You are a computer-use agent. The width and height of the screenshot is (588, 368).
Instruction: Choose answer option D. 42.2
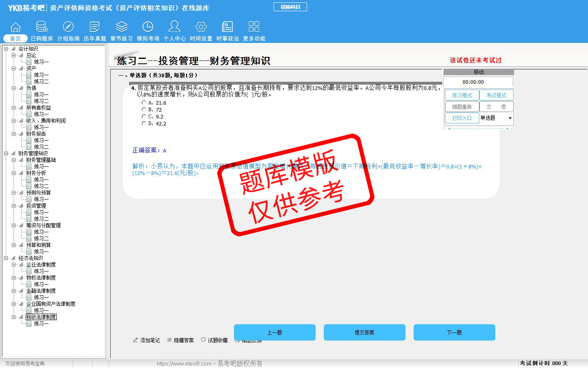(x=144, y=123)
